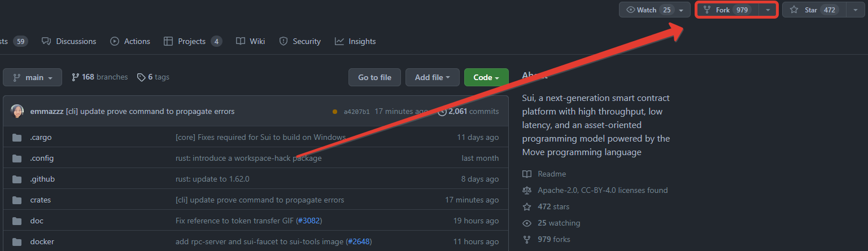
Task: Click the Insights graph icon
Action: (x=339, y=41)
